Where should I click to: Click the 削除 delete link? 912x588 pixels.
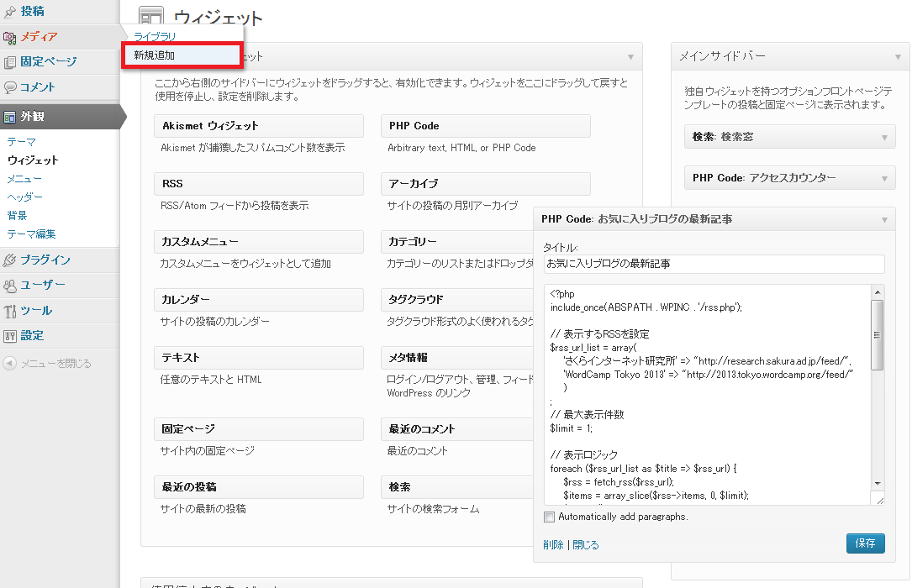[x=553, y=545]
